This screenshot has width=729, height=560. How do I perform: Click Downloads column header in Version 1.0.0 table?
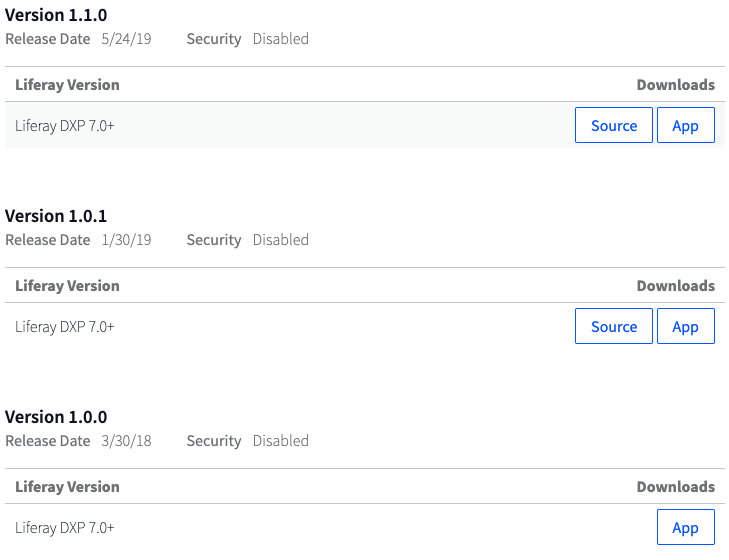676,487
